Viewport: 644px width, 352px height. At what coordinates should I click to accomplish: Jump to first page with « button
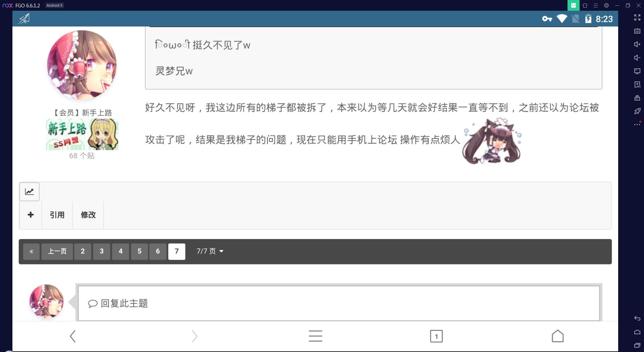tap(31, 251)
